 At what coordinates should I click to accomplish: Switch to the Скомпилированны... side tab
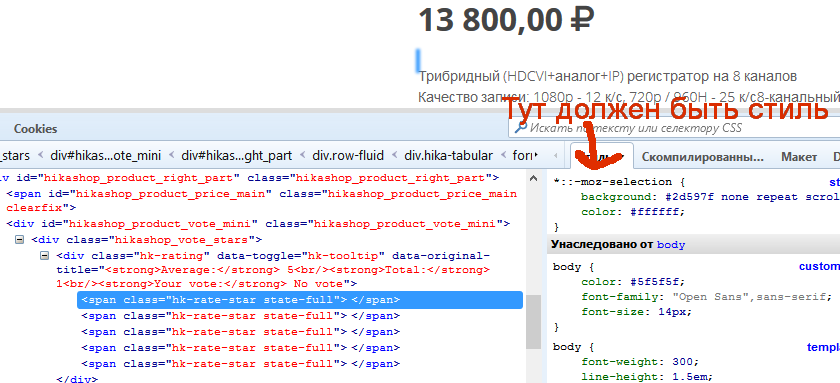[x=702, y=157]
